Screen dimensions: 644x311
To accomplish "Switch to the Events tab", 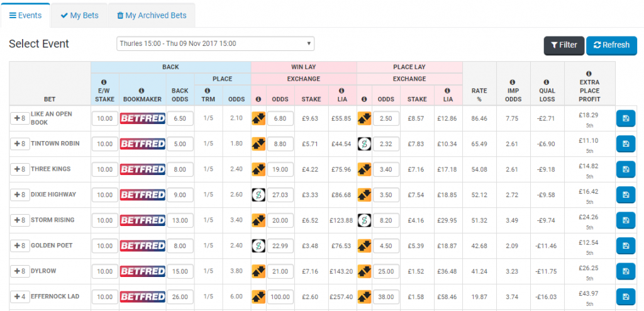I will (x=25, y=16).
